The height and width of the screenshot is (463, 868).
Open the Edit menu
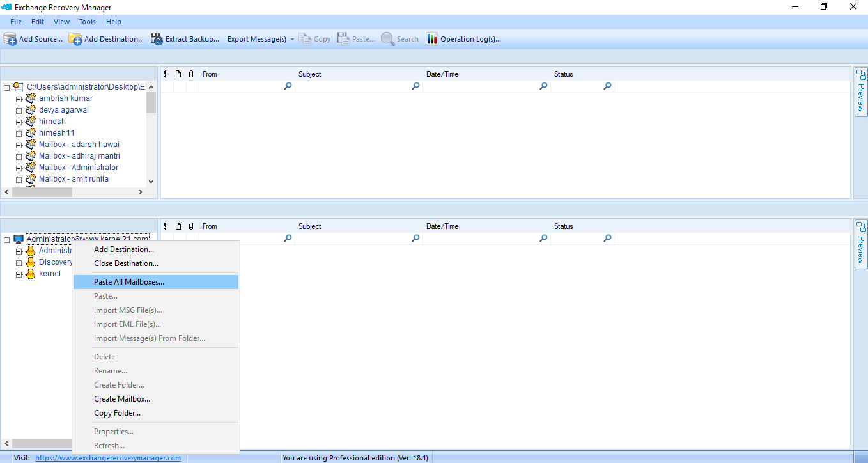click(38, 22)
